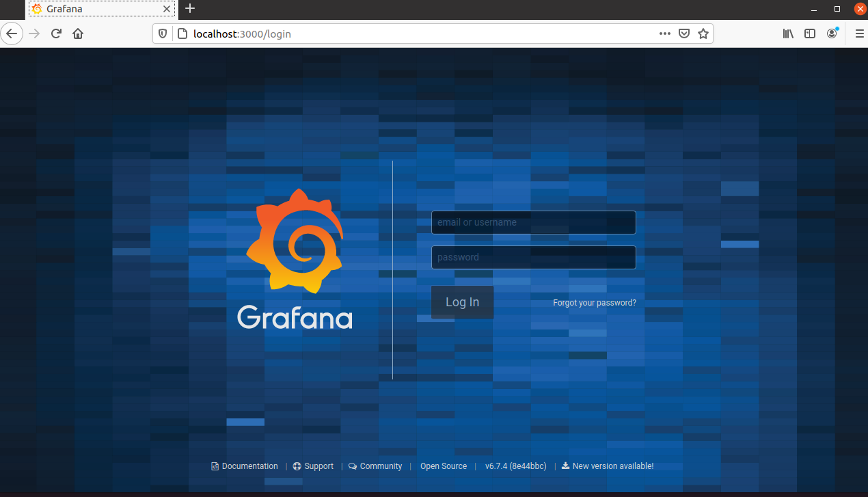Open Forgot your password link
868x497 pixels.
pos(595,302)
